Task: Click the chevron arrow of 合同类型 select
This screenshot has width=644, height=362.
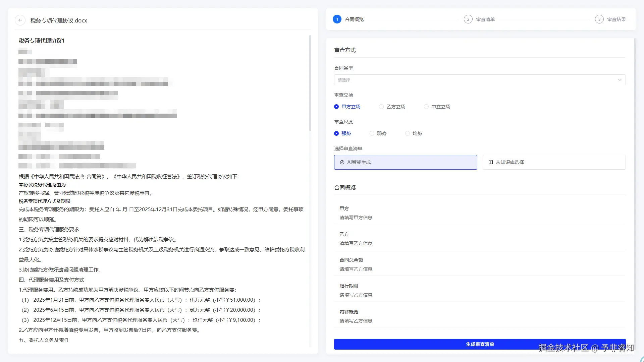Action: pos(620,80)
